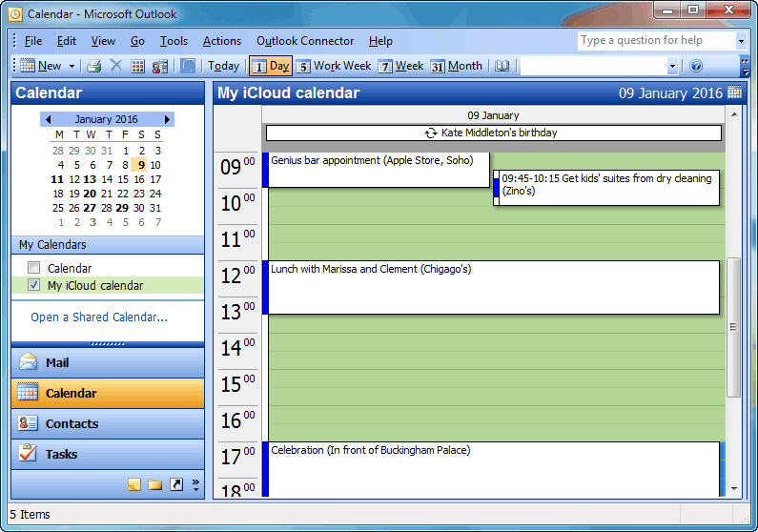The image size is (758, 532).
Task: Expand the help question box dropdown
Action: pyautogui.click(x=741, y=41)
